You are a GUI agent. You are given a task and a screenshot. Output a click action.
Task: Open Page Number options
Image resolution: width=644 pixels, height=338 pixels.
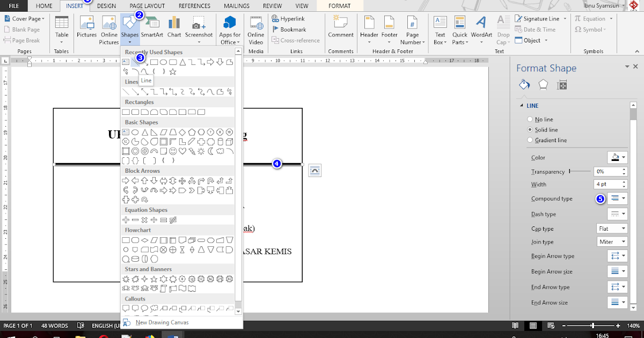tap(412, 30)
